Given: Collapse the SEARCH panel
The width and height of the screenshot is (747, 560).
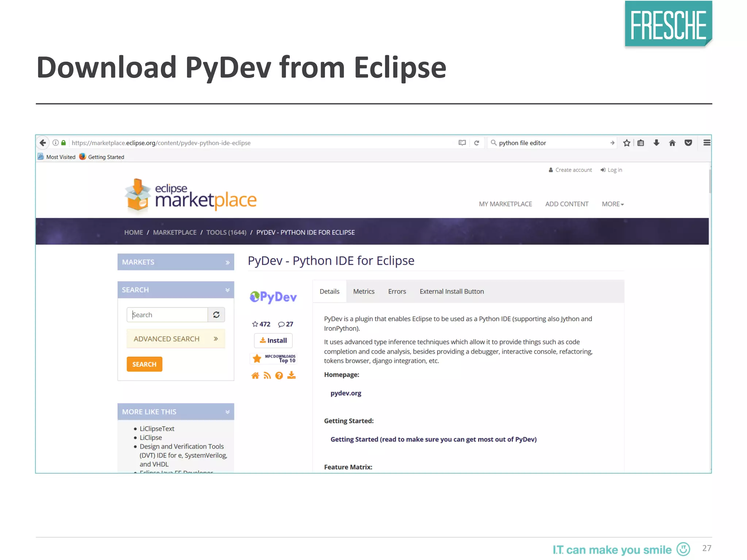Looking at the screenshot, I should 176,290.
